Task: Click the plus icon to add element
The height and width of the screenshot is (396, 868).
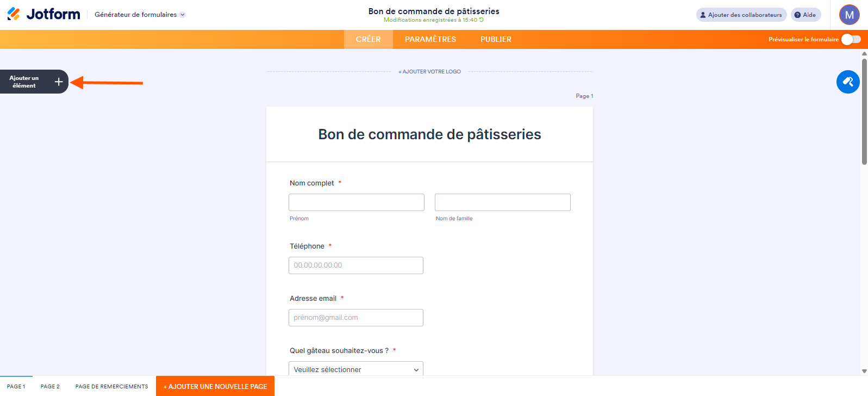Action: point(59,82)
